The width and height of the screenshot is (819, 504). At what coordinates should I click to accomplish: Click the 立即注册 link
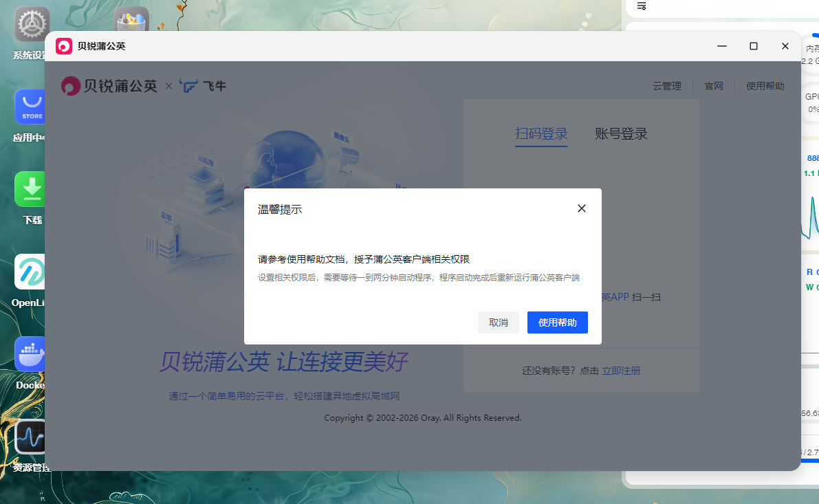pos(621,371)
